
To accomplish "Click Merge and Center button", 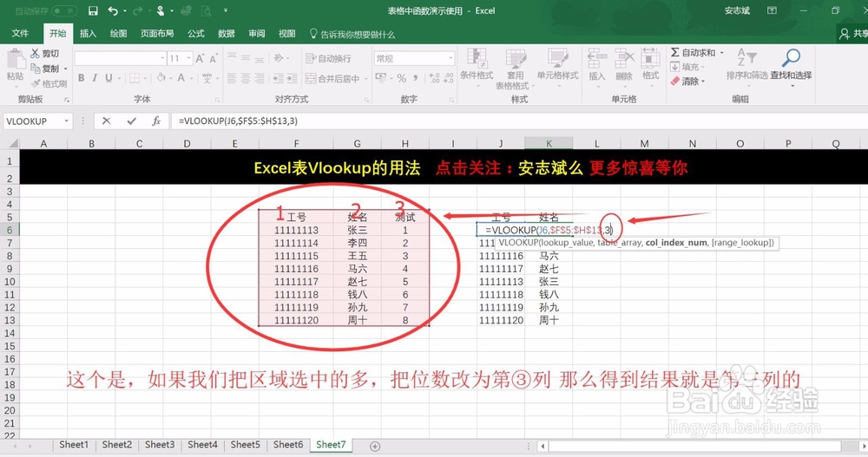I will (x=332, y=79).
